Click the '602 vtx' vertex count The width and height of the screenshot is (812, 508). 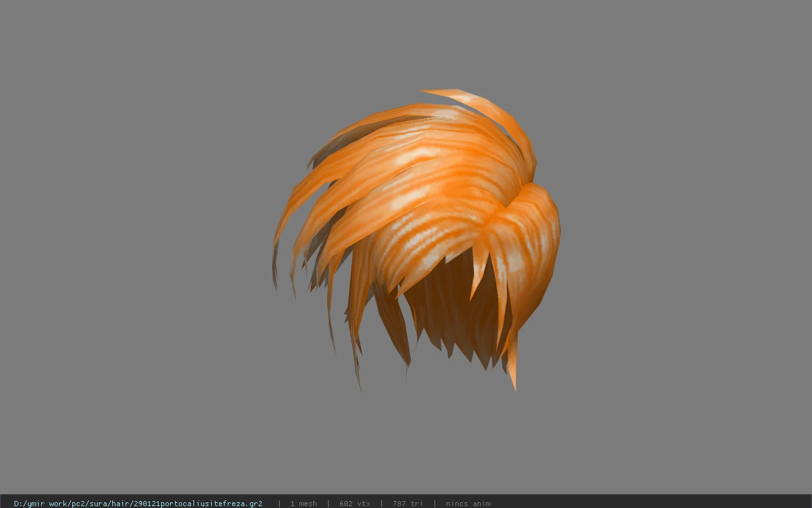click(x=355, y=504)
